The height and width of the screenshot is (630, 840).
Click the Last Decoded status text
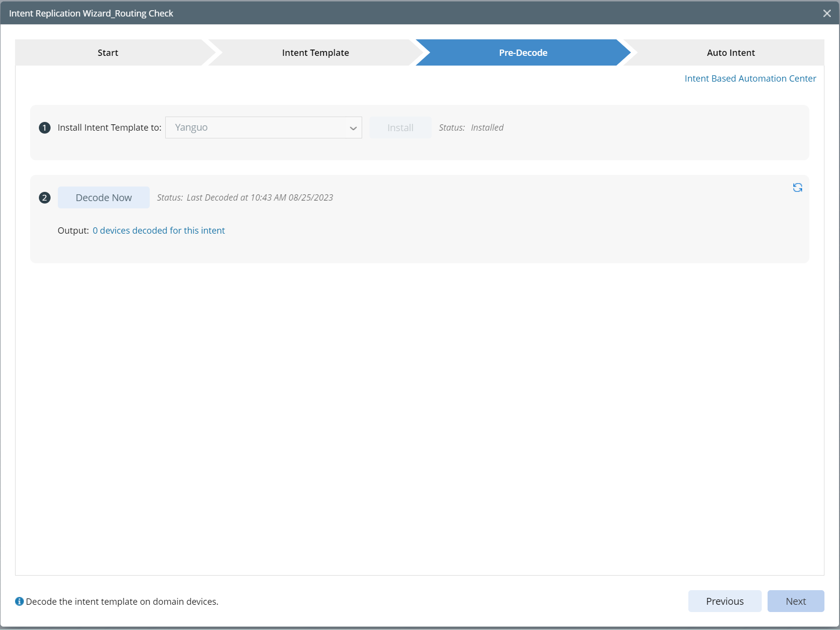260,197
